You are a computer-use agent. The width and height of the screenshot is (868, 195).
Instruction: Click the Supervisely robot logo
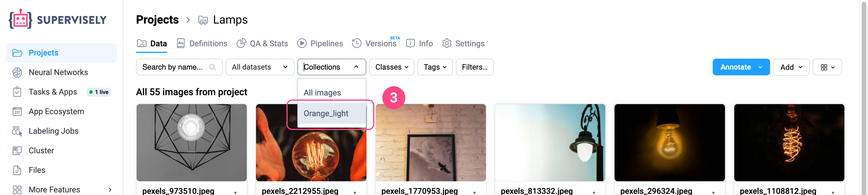20,19
